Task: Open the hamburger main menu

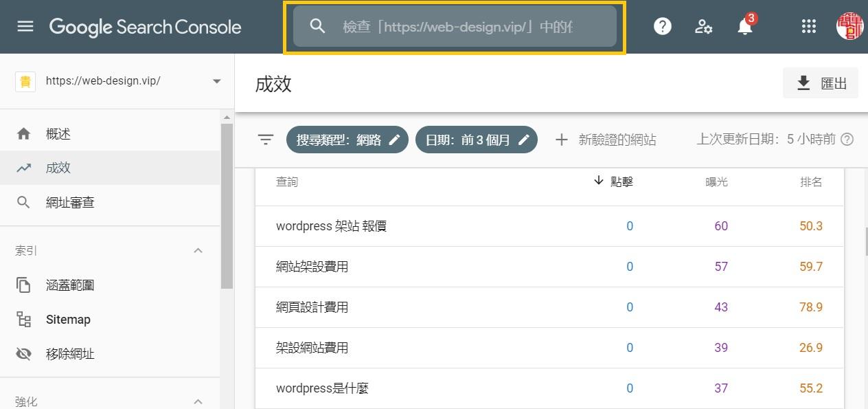Action: [25, 27]
